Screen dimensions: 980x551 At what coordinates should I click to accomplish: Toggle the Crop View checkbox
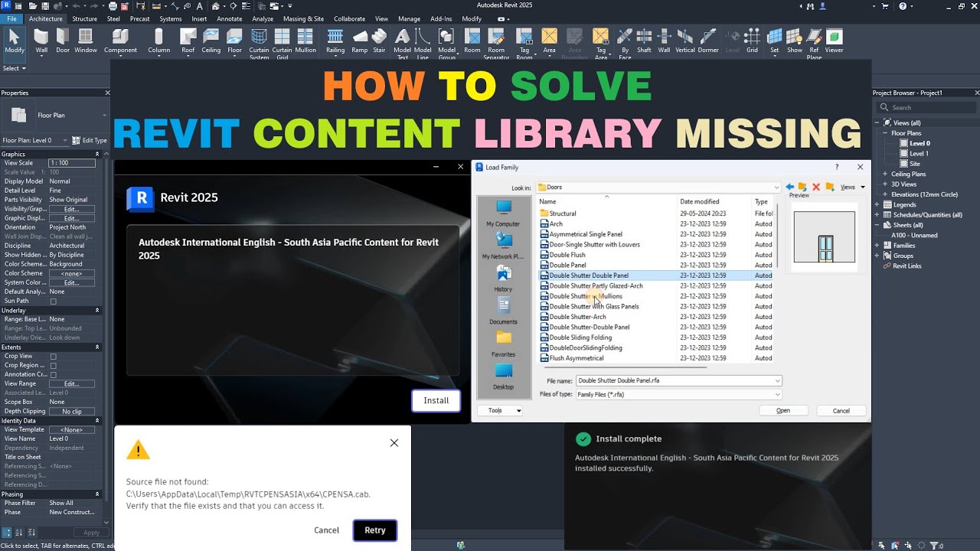(x=53, y=357)
